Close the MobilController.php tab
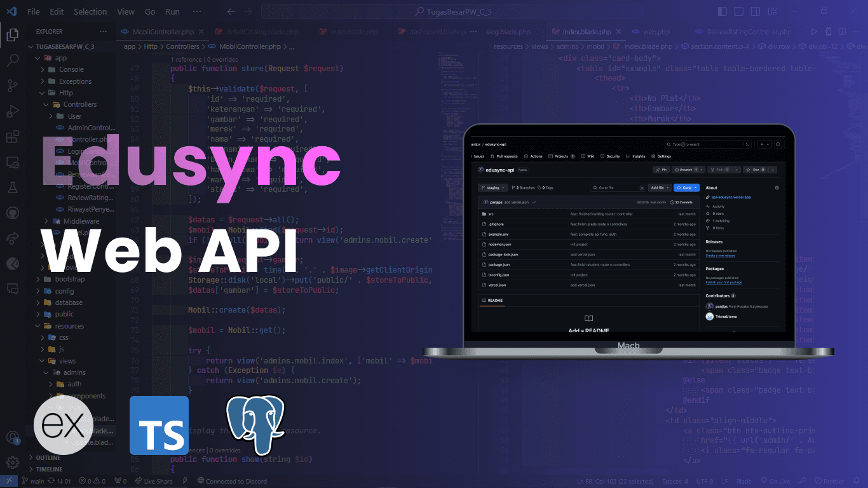The width and height of the screenshot is (868, 488). (x=203, y=32)
